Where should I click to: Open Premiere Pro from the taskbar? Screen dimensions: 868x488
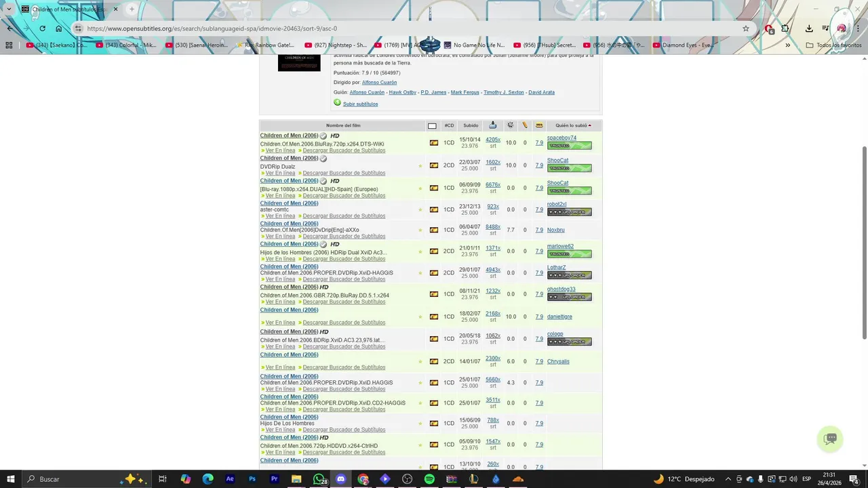pos(274,479)
